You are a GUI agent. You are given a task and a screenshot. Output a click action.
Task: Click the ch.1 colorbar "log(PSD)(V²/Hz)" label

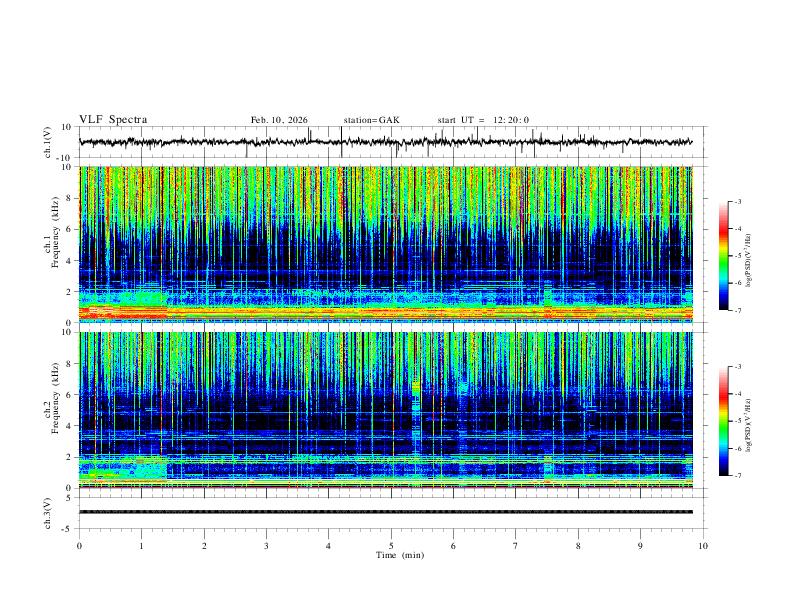(748, 261)
